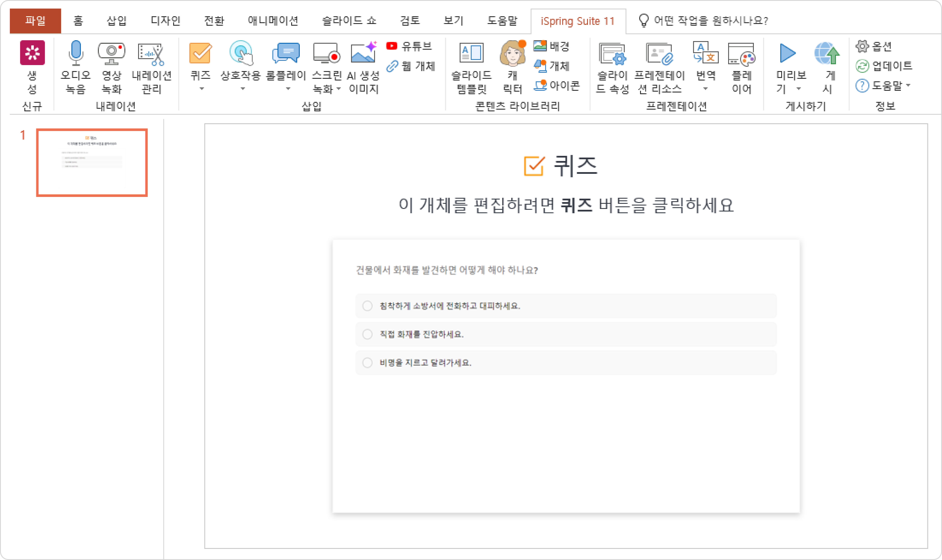Open 프레젠테이션 리소스 settings
The image size is (942, 560).
pos(659,54)
